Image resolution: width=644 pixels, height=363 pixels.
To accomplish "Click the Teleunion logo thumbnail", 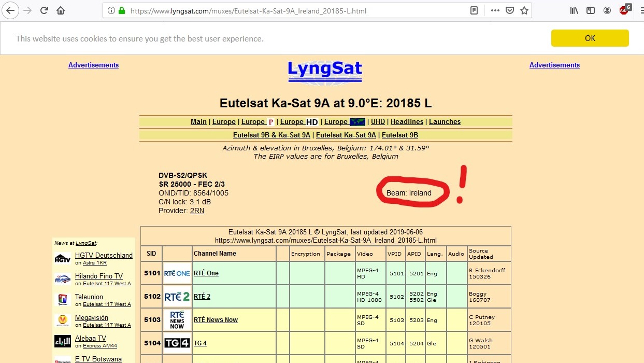I will pos(62,300).
